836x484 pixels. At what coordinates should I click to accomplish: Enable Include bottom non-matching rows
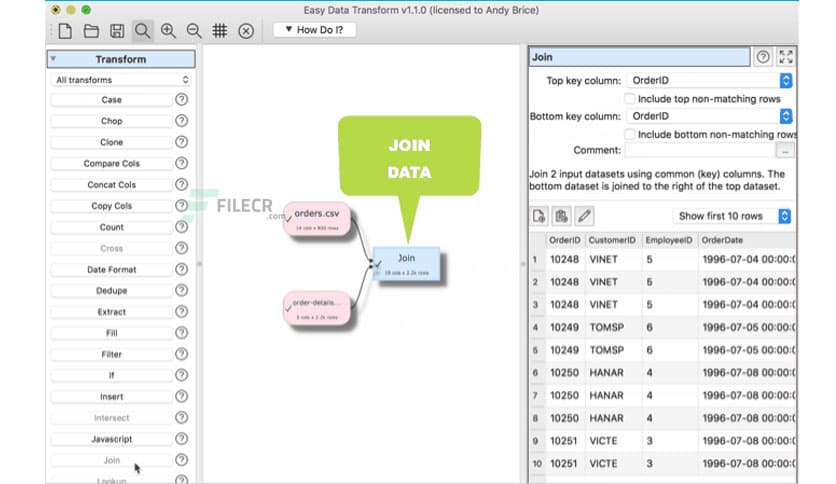click(x=630, y=134)
